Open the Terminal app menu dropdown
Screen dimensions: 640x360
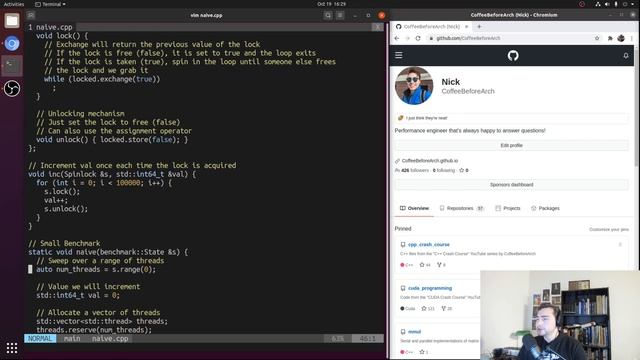pos(50,4)
